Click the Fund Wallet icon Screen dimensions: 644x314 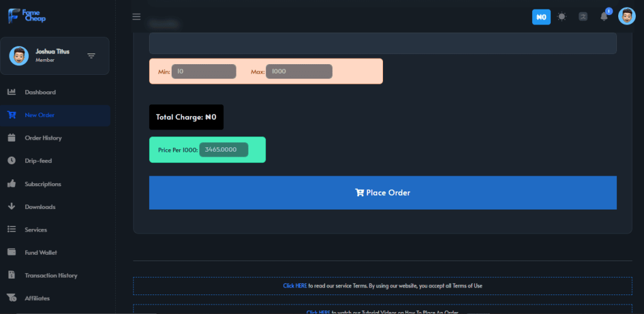coord(11,252)
